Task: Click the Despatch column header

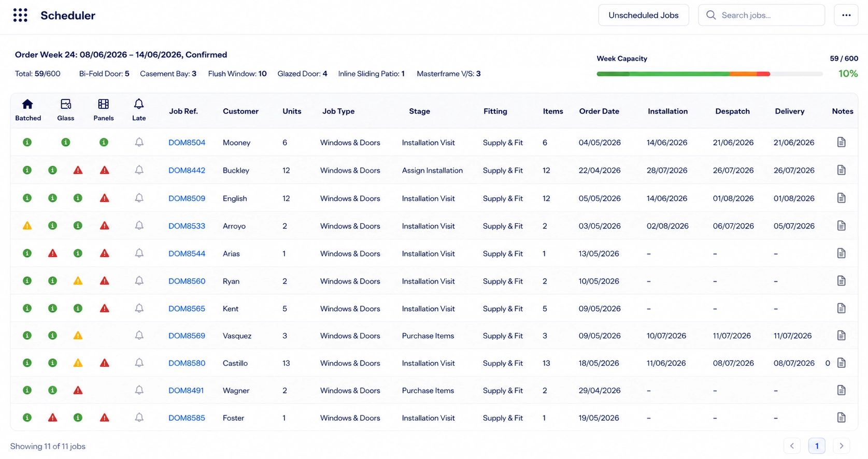Action: tap(732, 111)
